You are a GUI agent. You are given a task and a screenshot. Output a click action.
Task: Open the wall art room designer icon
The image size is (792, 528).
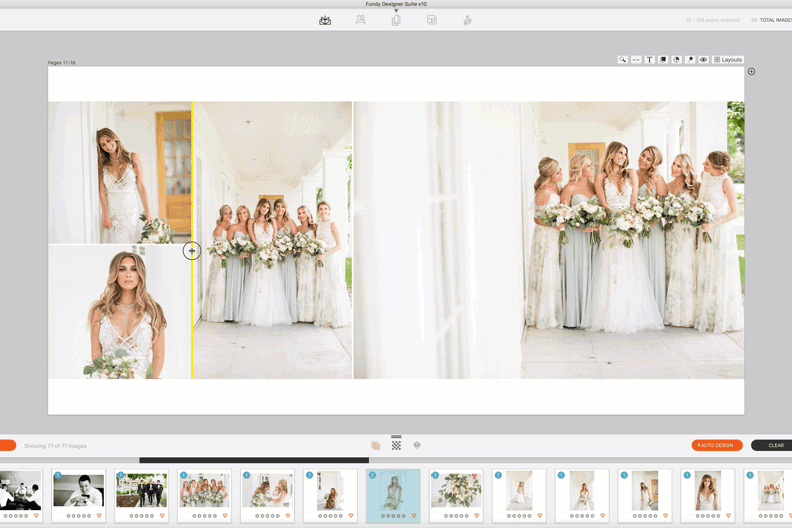click(361, 20)
